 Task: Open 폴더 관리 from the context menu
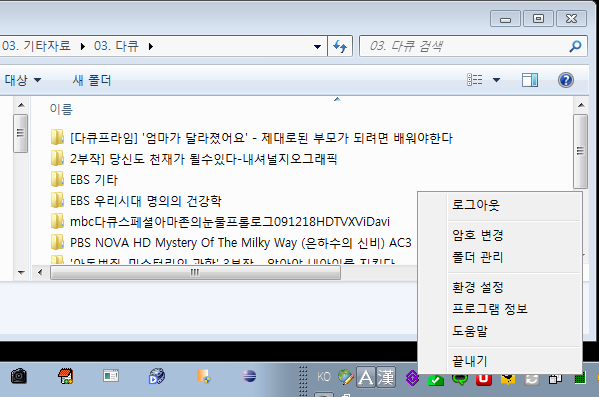pyautogui.click(x=478, y=257)
